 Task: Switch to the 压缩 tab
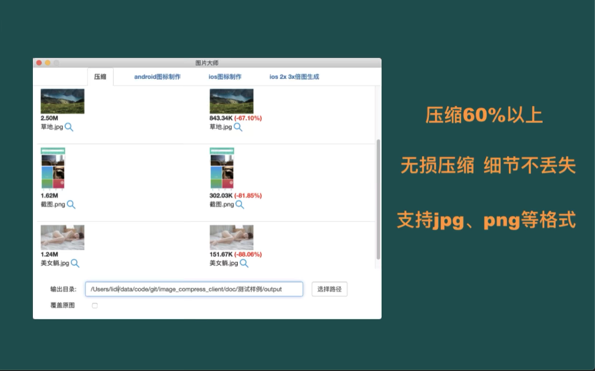point(100,77)
